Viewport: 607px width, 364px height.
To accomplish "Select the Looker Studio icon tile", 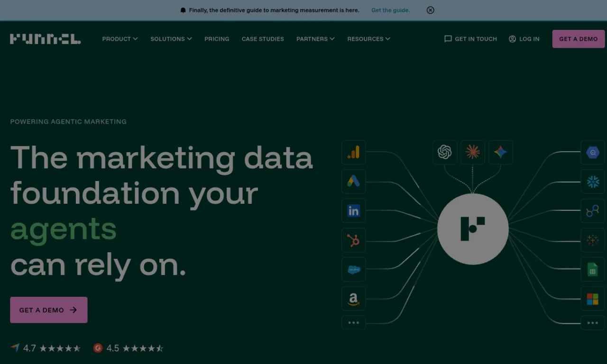I will click(x=593, y=211).
